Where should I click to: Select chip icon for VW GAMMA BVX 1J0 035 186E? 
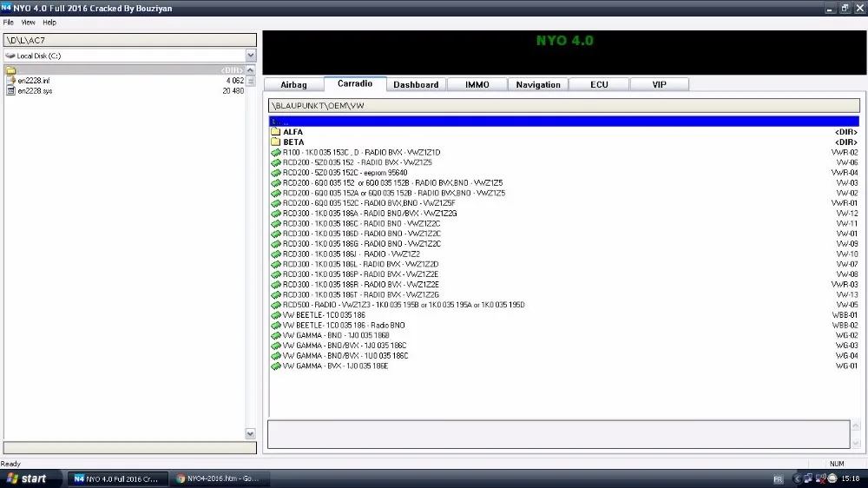276,366
